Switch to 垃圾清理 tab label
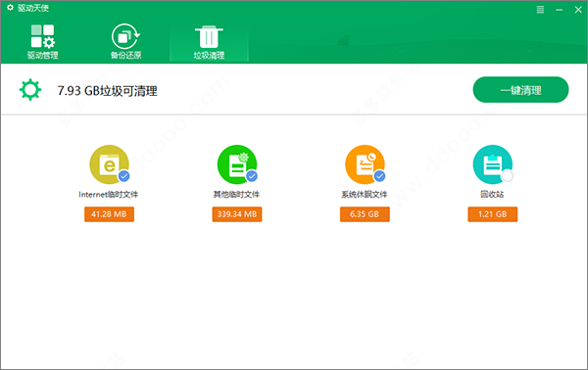Screen dimensions: 588x370 click(x=209, y=56)
